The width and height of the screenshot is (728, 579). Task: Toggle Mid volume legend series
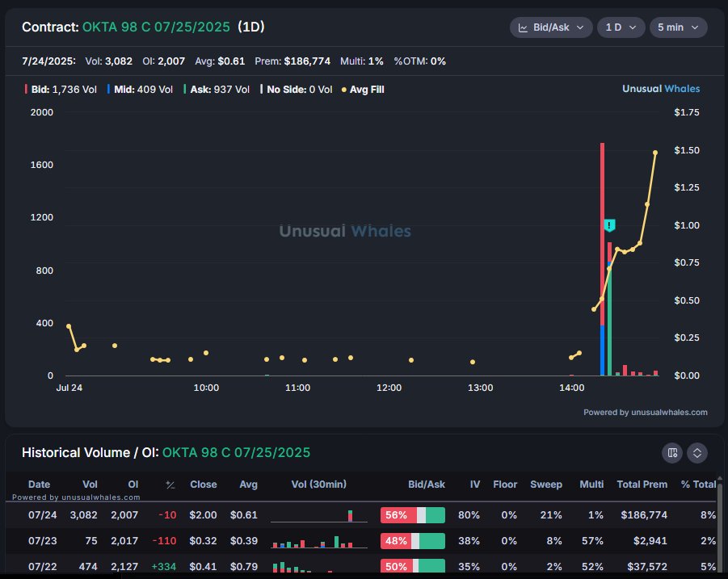[140, 90]
